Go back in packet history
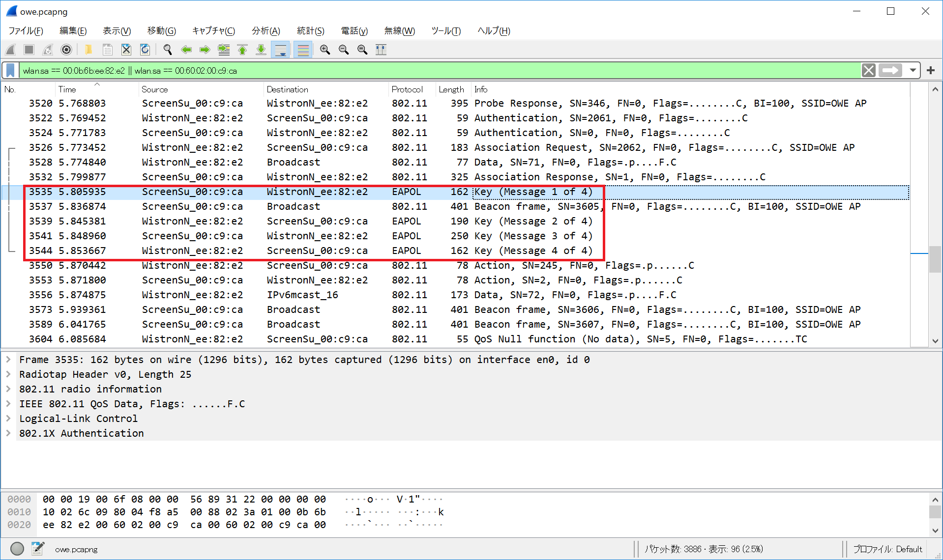943x560 pixels. (x=186, y=50)
